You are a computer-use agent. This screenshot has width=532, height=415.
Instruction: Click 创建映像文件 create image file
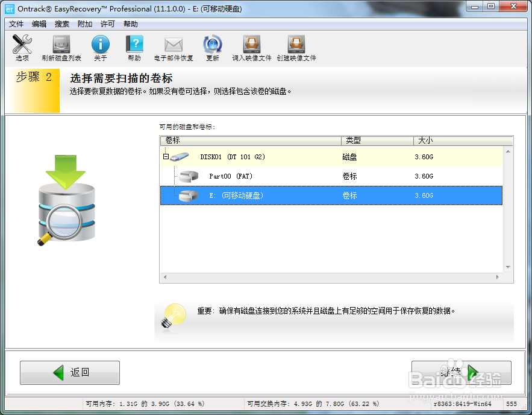pyautogui.click(x=296, y=48)
